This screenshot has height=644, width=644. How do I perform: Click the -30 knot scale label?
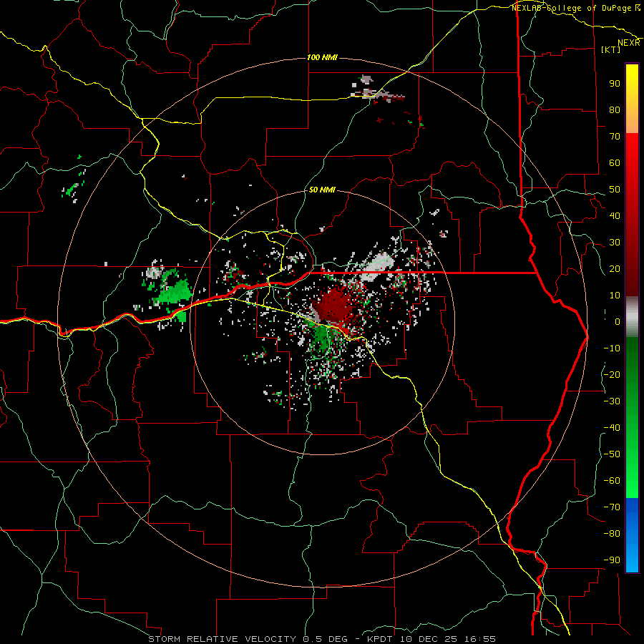click(x=612, y=401)
